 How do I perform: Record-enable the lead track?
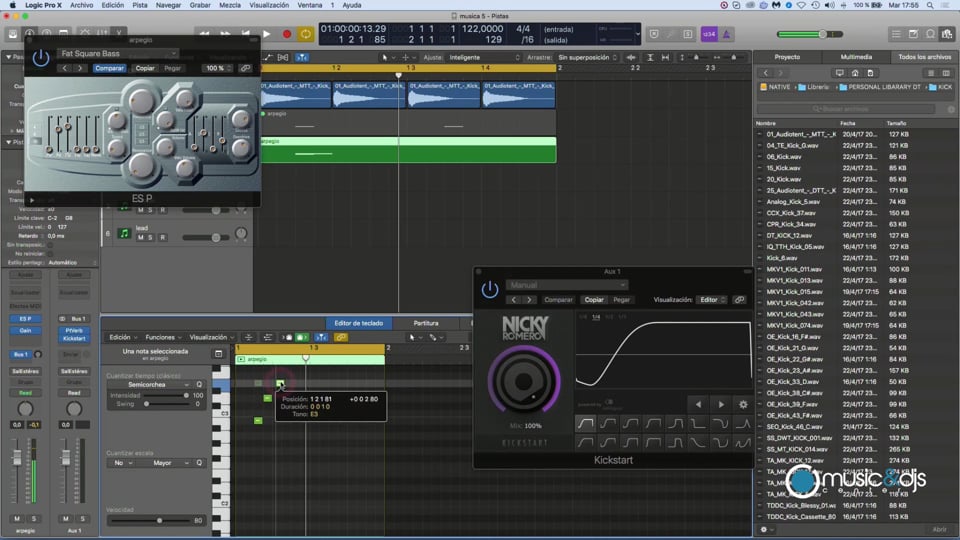[x=162, y=238]
